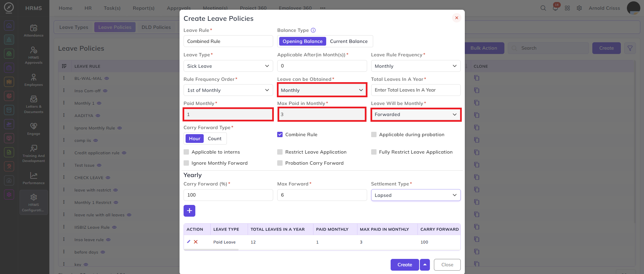
Task: Open the Home menu
Action: click(65, 8)
